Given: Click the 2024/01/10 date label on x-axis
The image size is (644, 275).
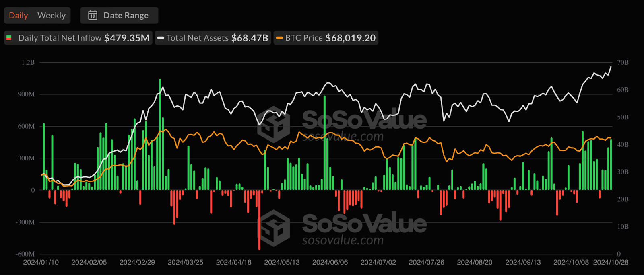Looking at the screenshot, I should pos(41,262).
